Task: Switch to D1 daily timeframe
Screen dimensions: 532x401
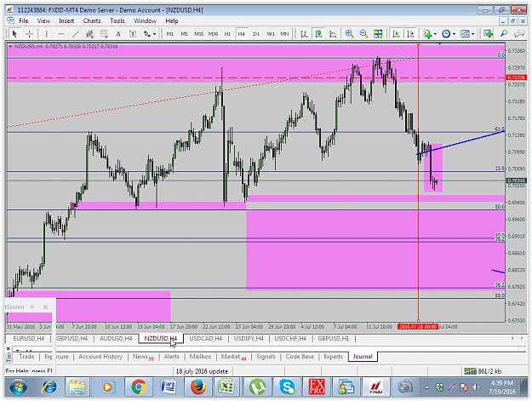Action: pyautogui.click(x=256, y=33)
